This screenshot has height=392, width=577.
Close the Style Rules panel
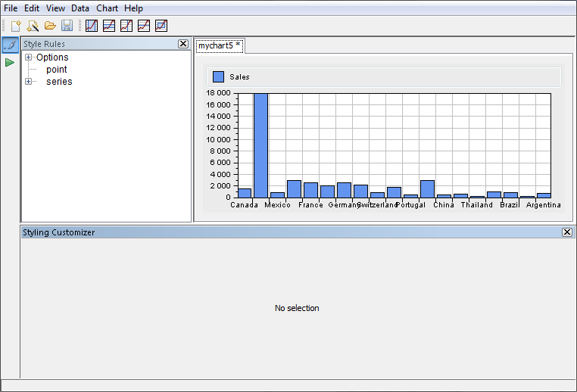click(183, 44)
